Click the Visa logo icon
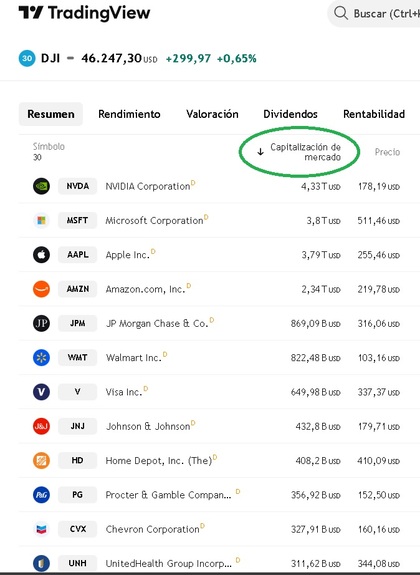The height and width of the screenshot is (575, 420). (x=41, y=392)
